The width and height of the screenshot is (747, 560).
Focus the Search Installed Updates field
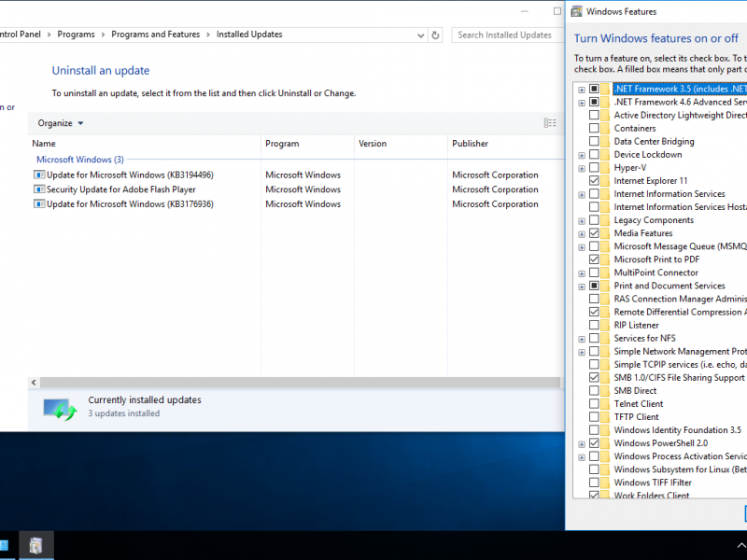(x=507, y=35)
